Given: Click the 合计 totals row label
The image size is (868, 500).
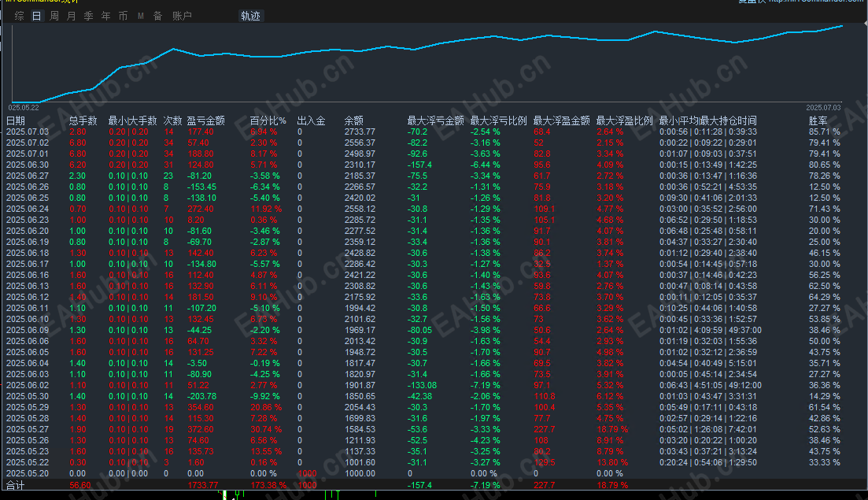Looking at the screenshot, I should [16, 485].
